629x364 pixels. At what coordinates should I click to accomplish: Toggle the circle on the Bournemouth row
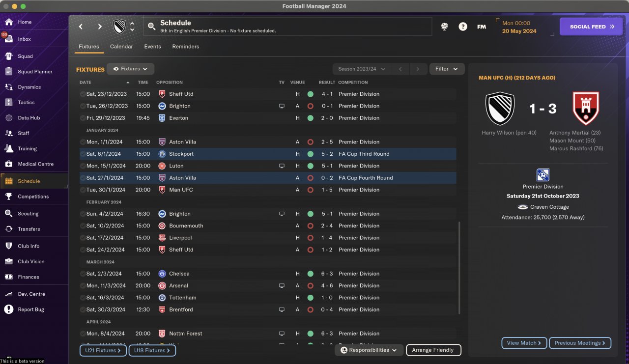coord(83,226)
